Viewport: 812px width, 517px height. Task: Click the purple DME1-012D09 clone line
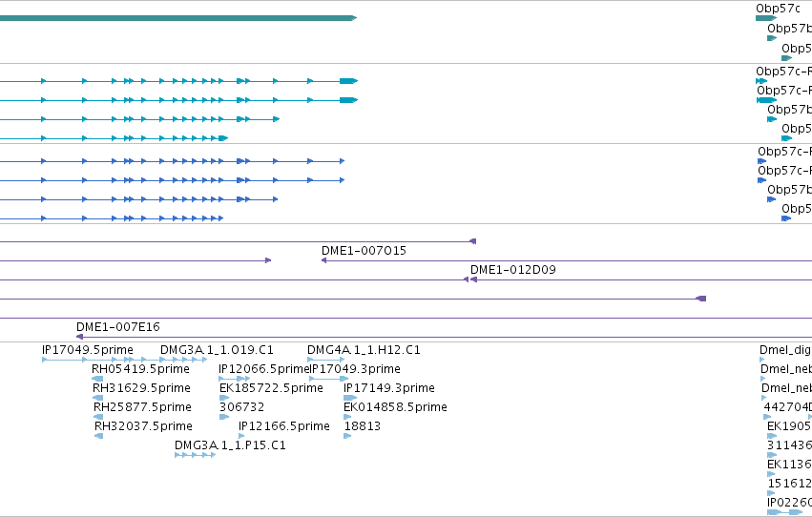click(641, 279)
